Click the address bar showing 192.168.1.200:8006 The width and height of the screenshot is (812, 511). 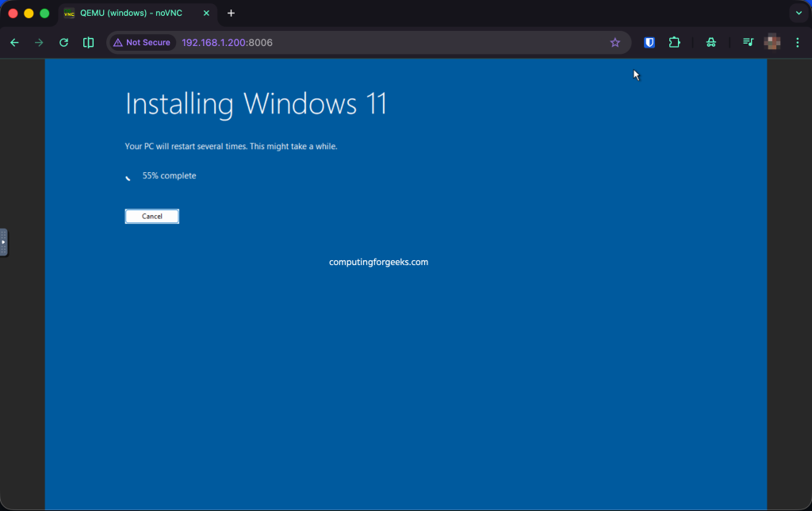click(x=226, y=42)
